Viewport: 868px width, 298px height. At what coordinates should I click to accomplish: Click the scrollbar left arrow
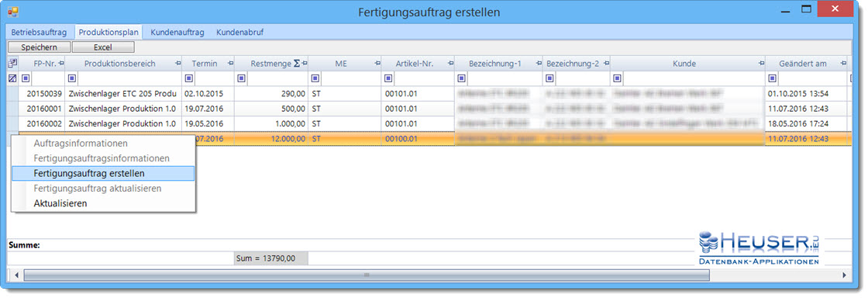[x=16, y=275]
